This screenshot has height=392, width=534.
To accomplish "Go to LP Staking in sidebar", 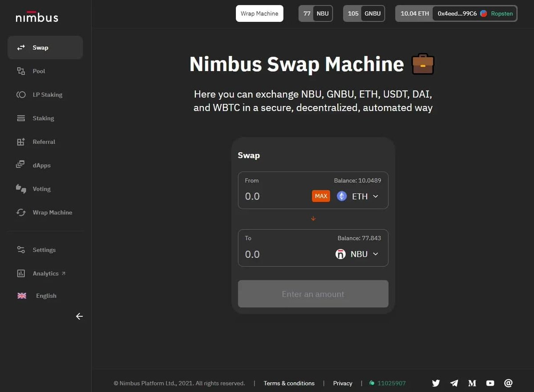I will [47, 95].
